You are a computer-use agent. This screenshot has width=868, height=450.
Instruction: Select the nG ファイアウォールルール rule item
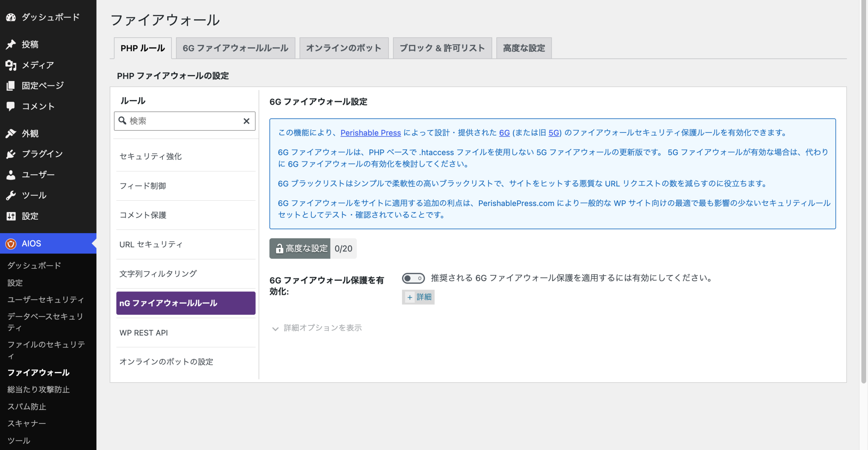pos(186,303)
